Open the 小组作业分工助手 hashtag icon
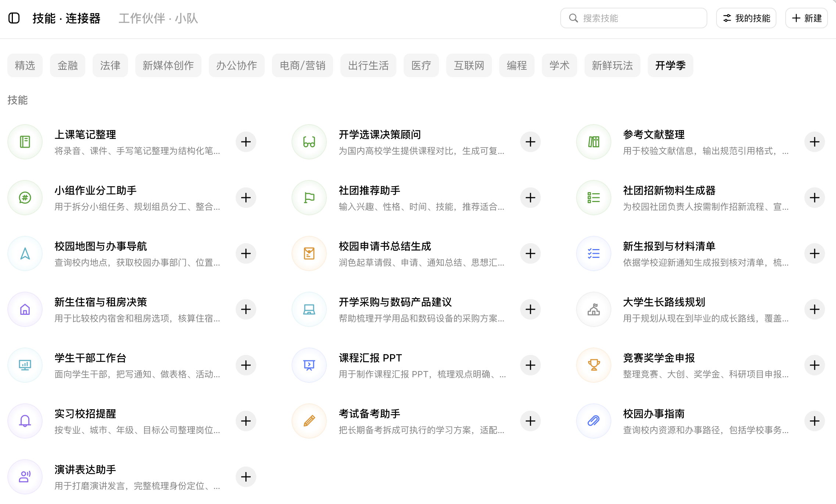The image size is (836, 504). [25, 198]
